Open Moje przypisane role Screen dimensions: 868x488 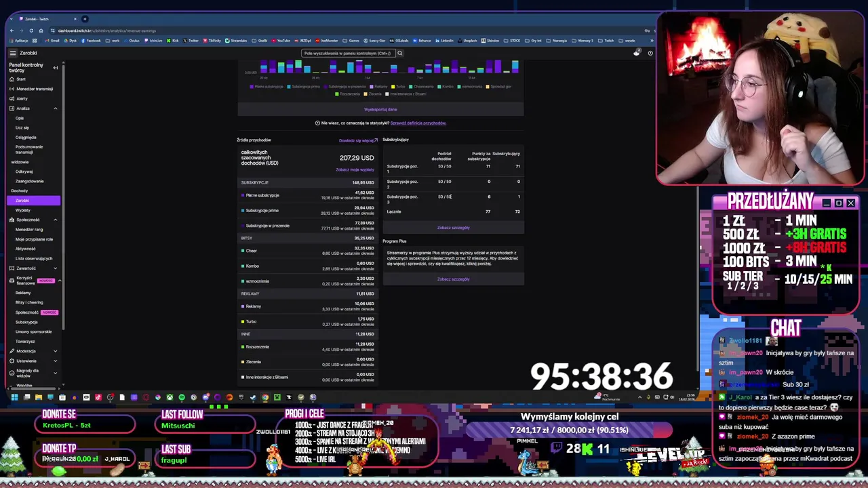(x=34, y=239)
